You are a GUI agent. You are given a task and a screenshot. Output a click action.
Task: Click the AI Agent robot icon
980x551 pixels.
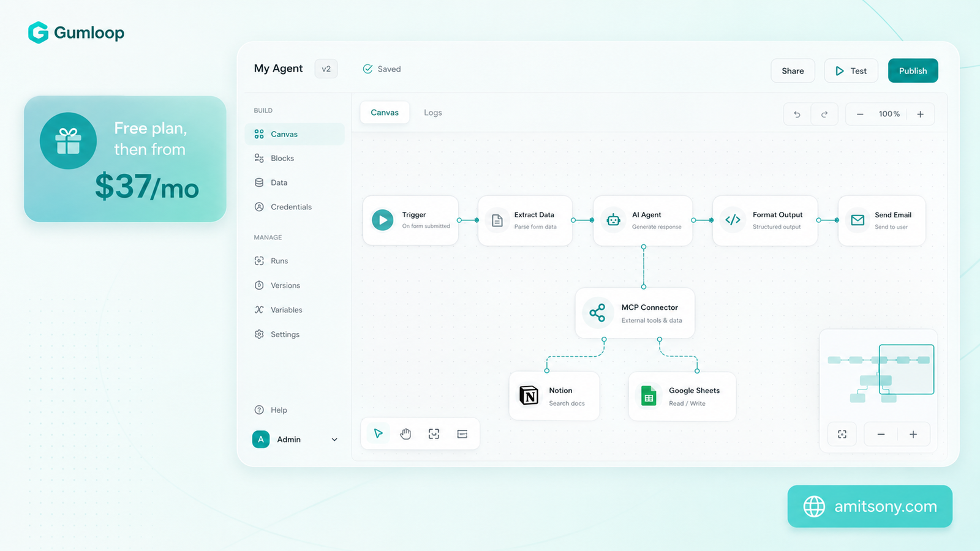coord(613,220)
